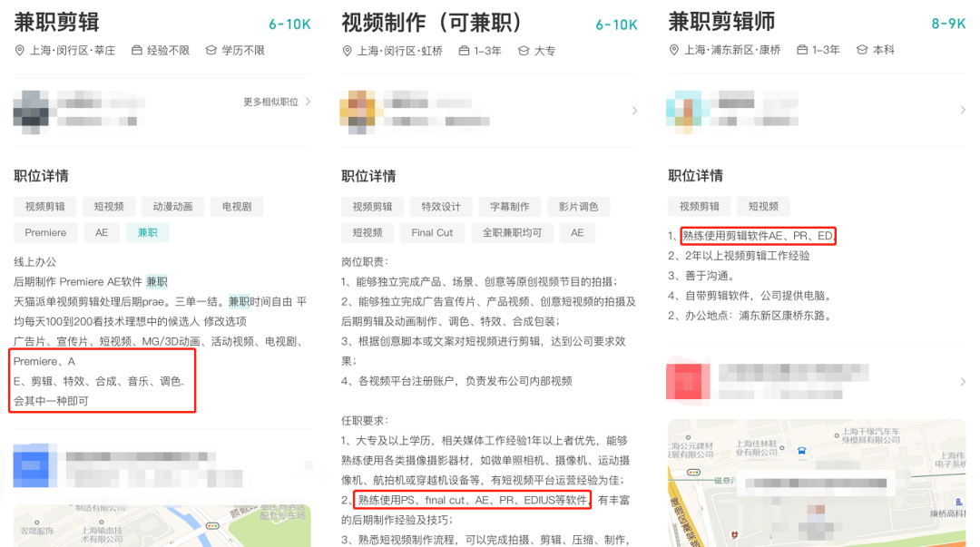Select the 影片调色 tag
The image size is (980, 547).
click(x=578, y=206)
